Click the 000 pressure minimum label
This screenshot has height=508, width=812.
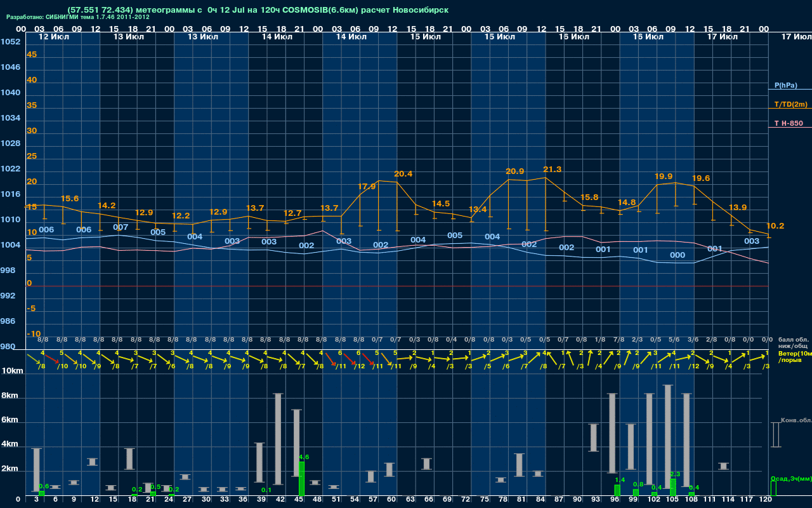pyautogui.click(x=678, y=255)
